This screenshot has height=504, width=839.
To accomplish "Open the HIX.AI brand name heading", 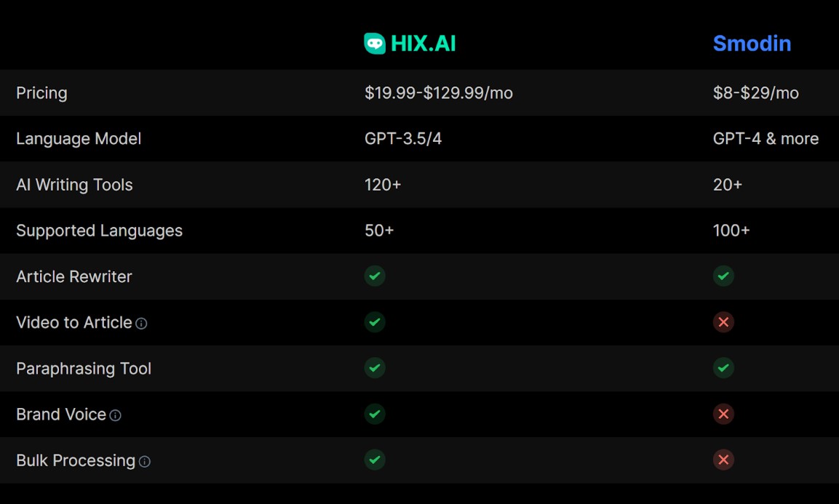I will (x=424, y=44).
